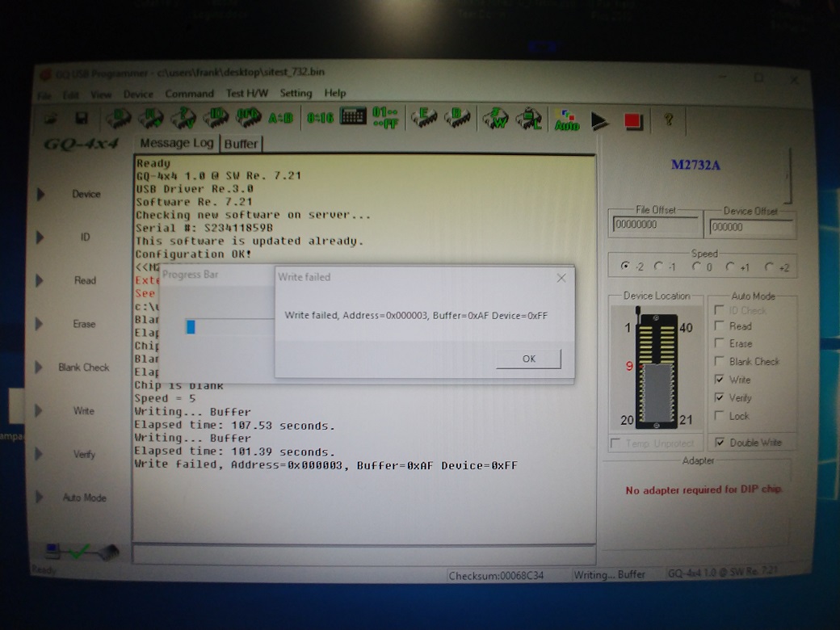This screenshot has width=840, height=630.
Task: Click the chip icon labeled E
Action: coord(422,119)
